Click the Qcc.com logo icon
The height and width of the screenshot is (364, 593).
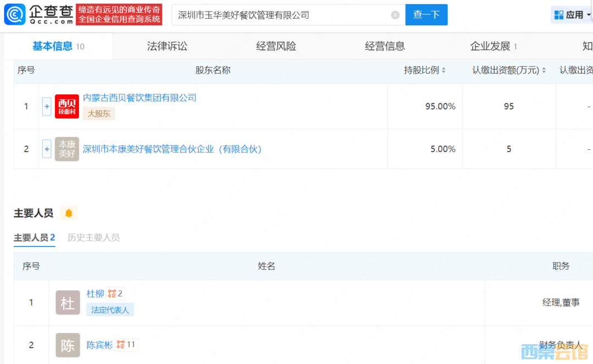point(15,15)
